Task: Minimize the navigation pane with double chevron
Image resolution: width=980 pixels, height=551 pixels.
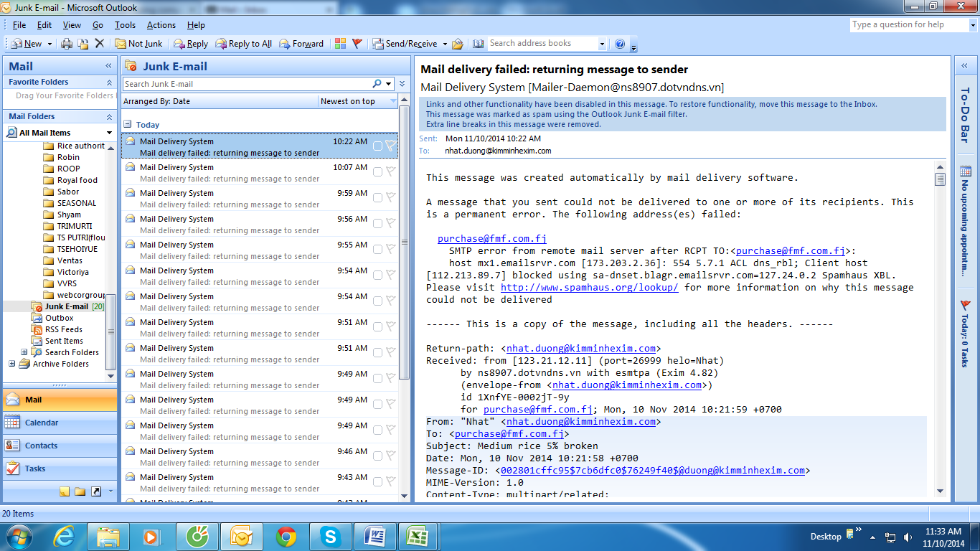Action: (109, 66)
